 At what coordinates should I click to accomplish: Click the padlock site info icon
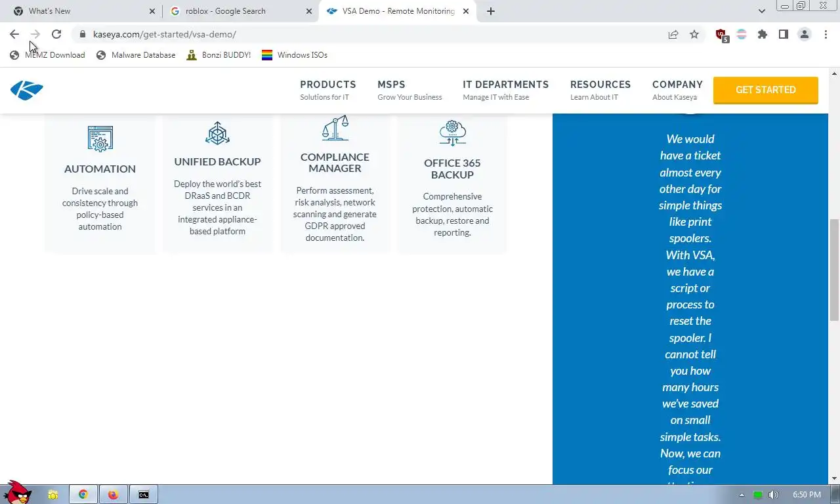82,34
